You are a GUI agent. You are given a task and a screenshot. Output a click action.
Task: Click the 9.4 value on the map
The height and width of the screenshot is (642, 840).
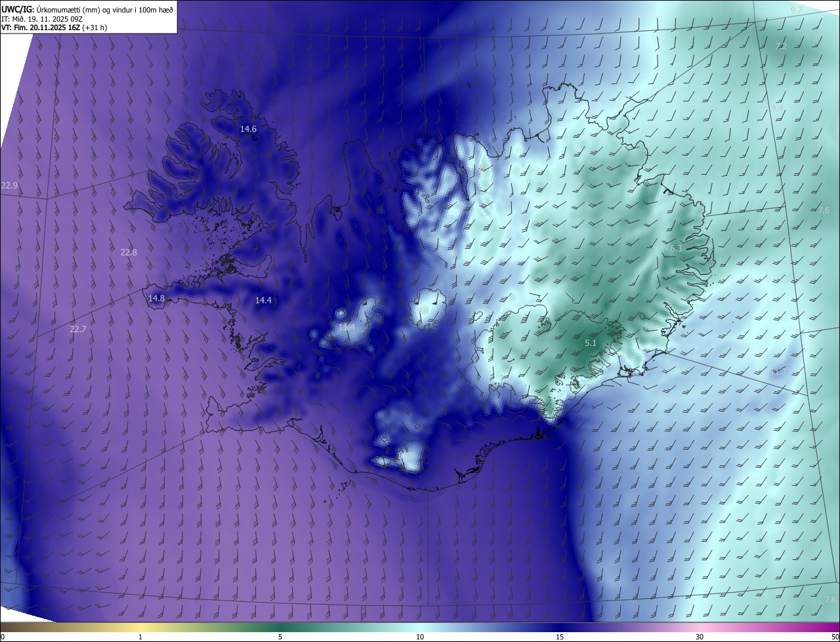click(x=777, y=108)
